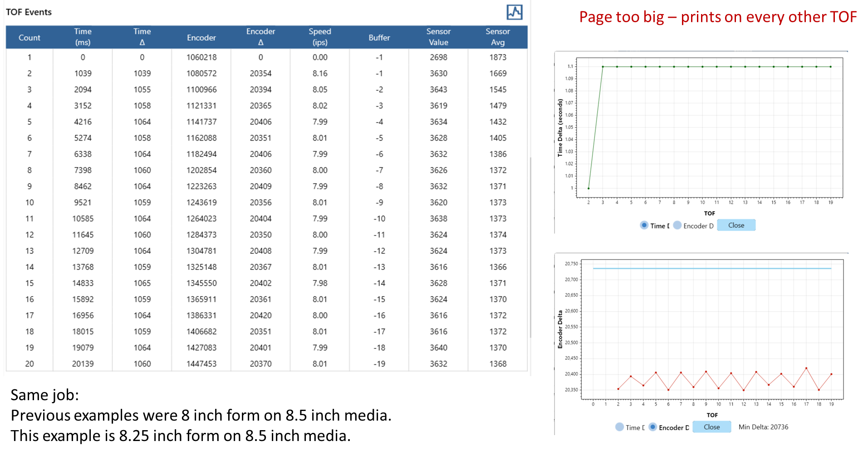Sort by the Count column header
The width and height of the screenshot is (868, 456).
29,38
